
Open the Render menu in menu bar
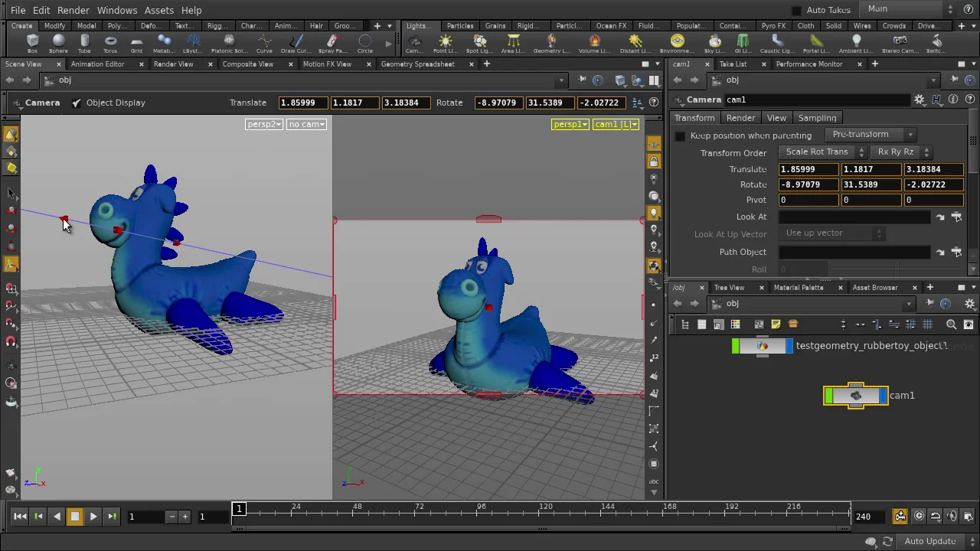(x=73, y=10)
